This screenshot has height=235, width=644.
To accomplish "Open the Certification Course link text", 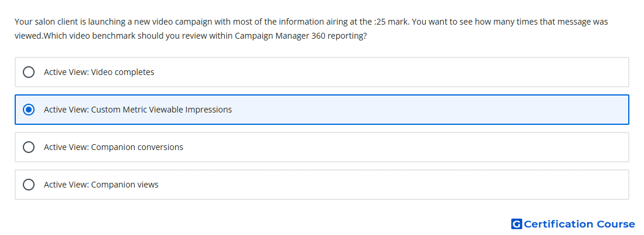I will (579, 224).
